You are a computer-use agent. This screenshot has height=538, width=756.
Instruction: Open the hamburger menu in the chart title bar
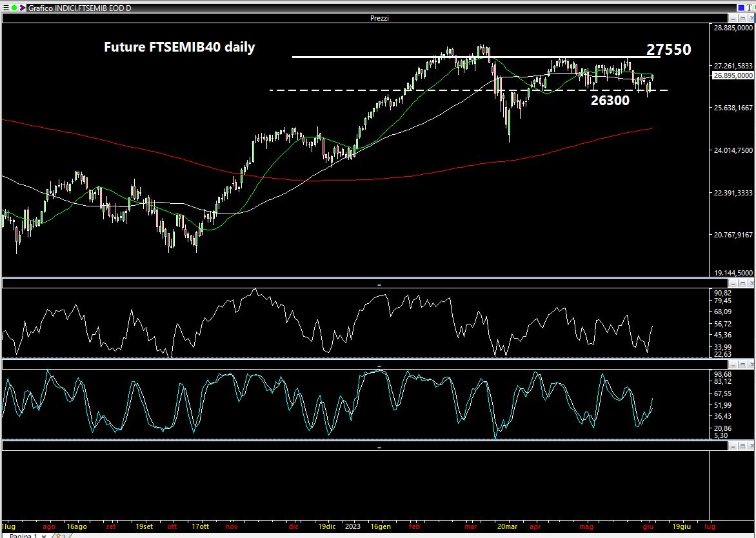(5, 8)
